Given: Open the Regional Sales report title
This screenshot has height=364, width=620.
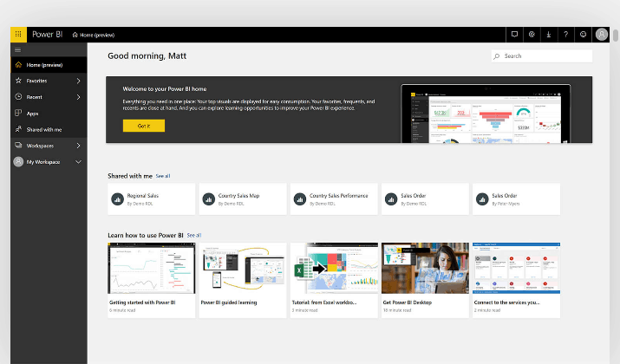Looking at the screenshot, I should coord(143,196).
